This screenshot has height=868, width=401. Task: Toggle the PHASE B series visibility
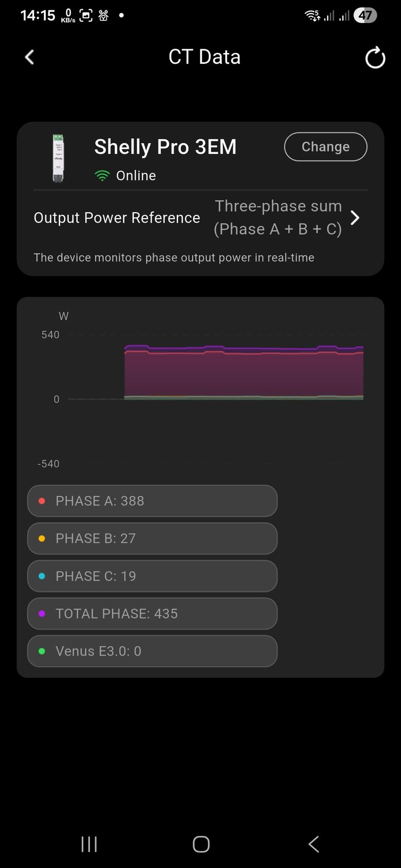(x=152, y=538)
